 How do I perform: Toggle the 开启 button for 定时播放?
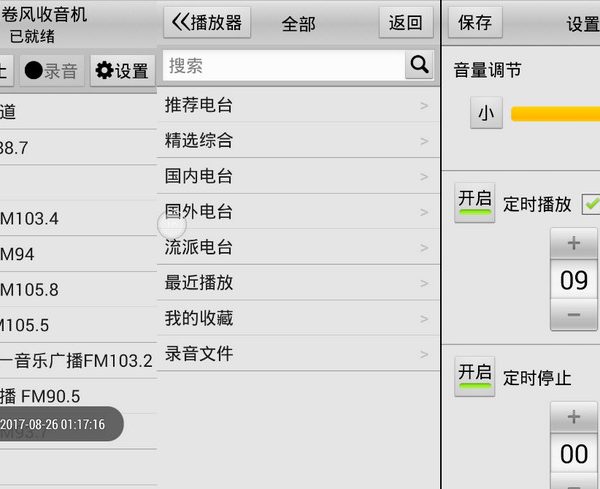(x=474, y=202)
